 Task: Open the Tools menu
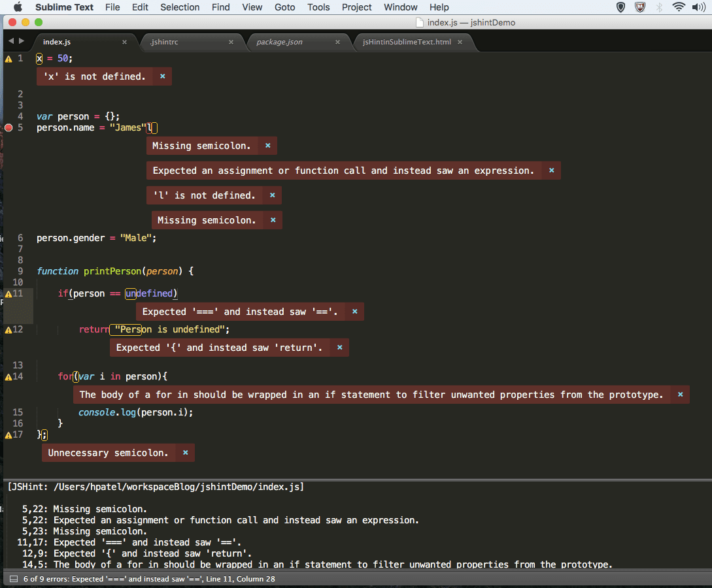[318, 7]
